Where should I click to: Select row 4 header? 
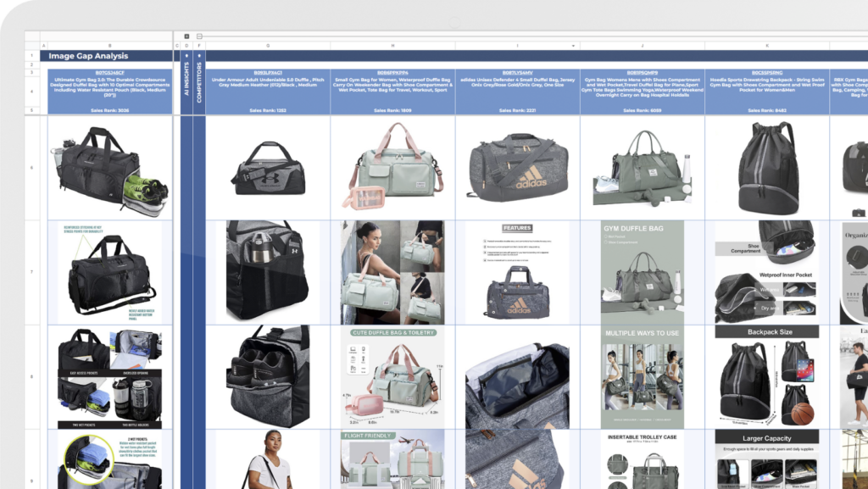[x=31, y=92]
